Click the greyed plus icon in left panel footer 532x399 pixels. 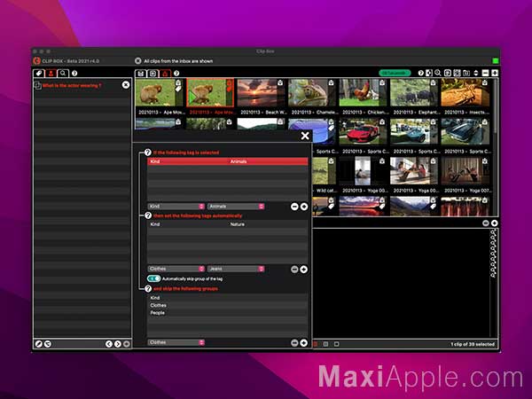[x=127, y=344]
